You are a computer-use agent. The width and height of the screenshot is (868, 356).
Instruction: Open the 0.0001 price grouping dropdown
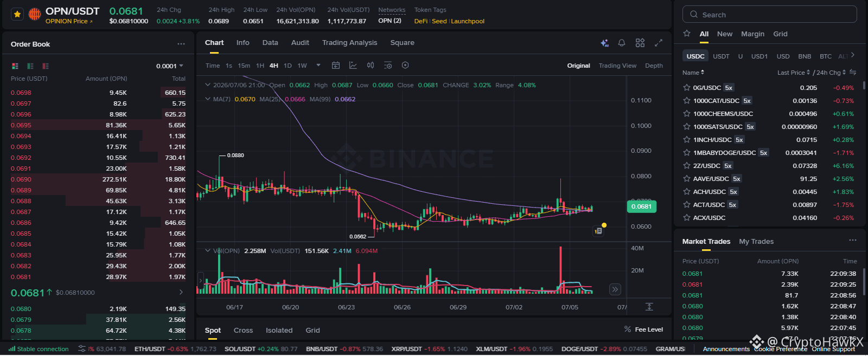170,66
